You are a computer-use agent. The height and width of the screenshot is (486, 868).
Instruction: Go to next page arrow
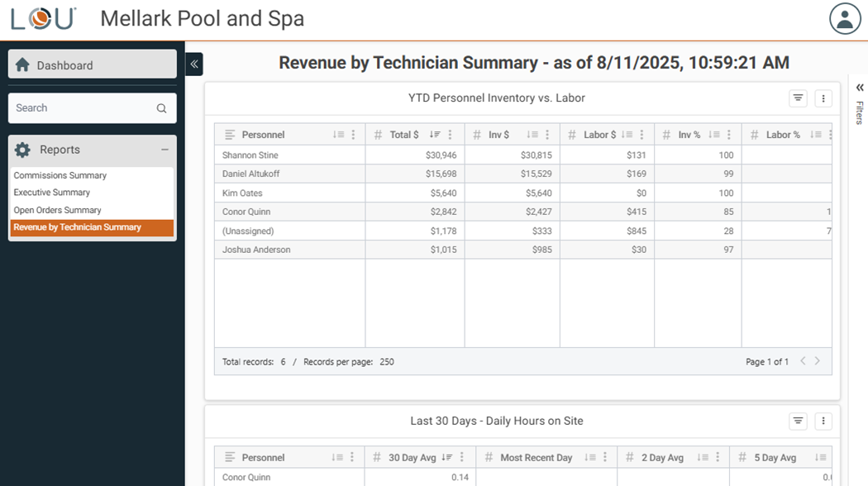click(817, 361)
